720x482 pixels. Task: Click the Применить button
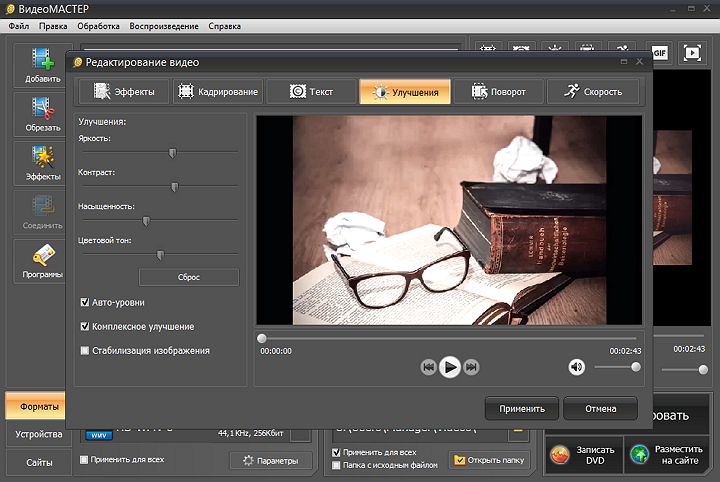click(x=522, y=409)
